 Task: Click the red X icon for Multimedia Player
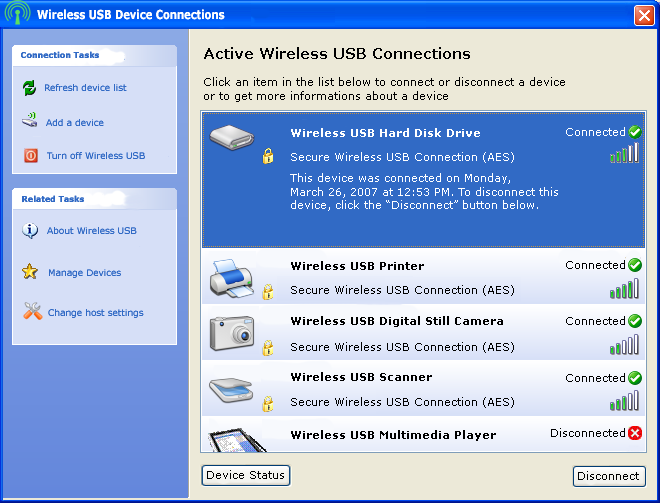click(635, 433)
